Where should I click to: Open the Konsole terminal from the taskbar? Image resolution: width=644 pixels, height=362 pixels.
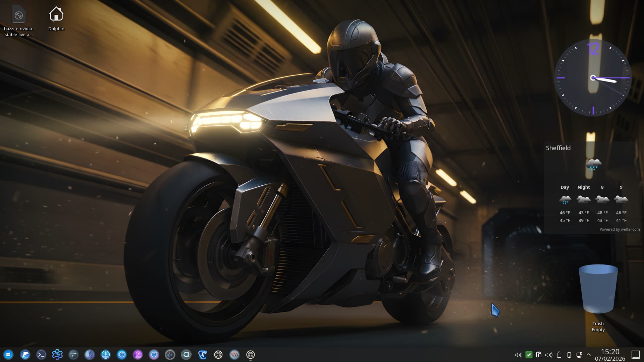click(41, 355)
